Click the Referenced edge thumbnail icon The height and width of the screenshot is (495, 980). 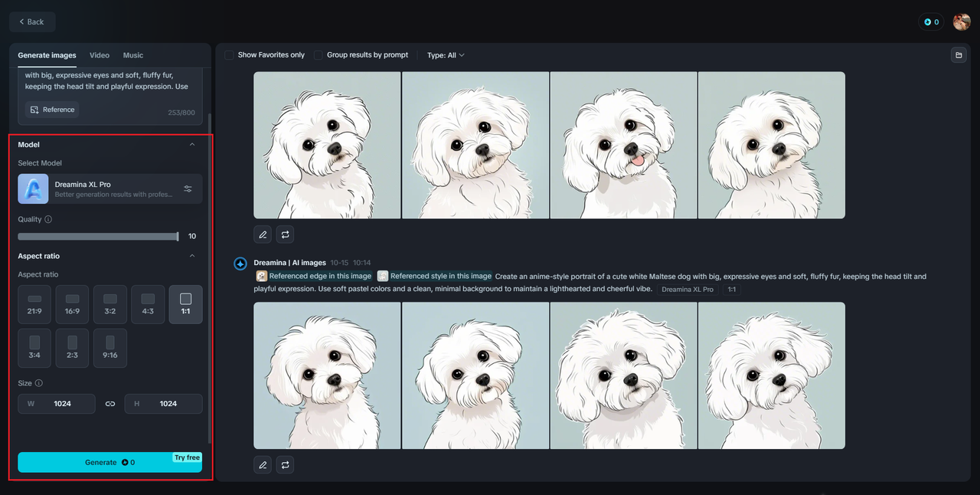[262, 276]
